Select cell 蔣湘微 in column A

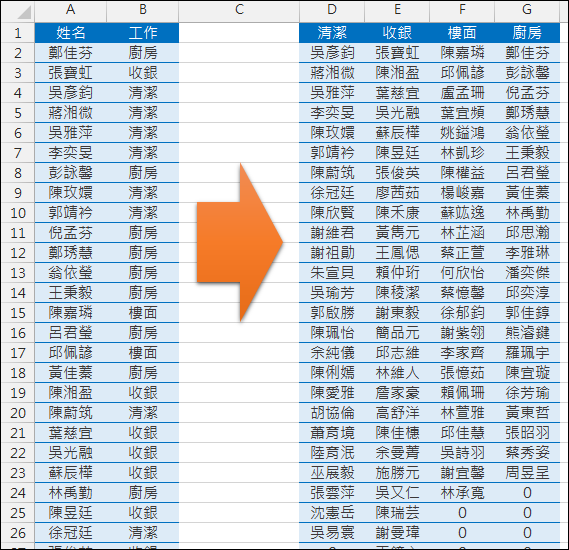[71, 113]
